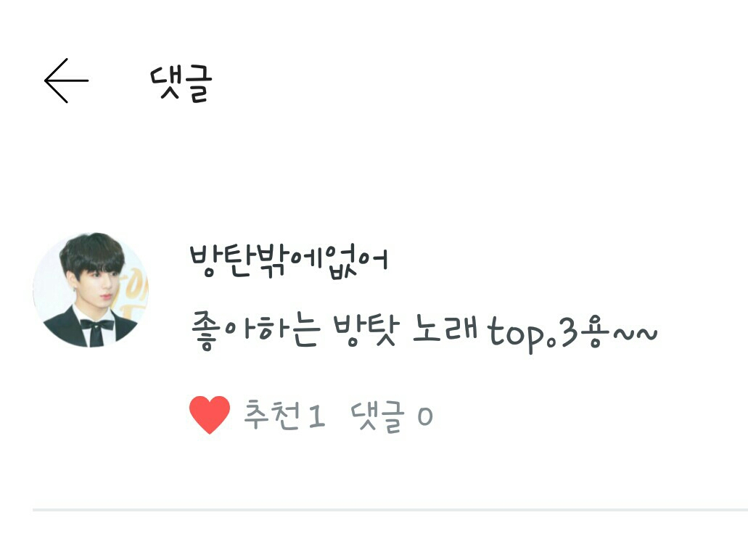This screenshot has width=748, height=560.
Task: Select the 댓글 page title
Action: 181,83
